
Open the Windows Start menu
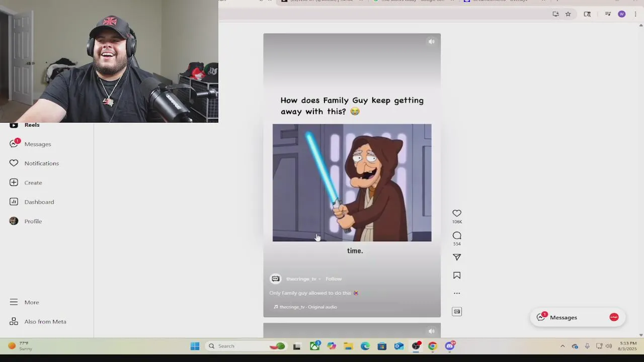pos(195,346)
